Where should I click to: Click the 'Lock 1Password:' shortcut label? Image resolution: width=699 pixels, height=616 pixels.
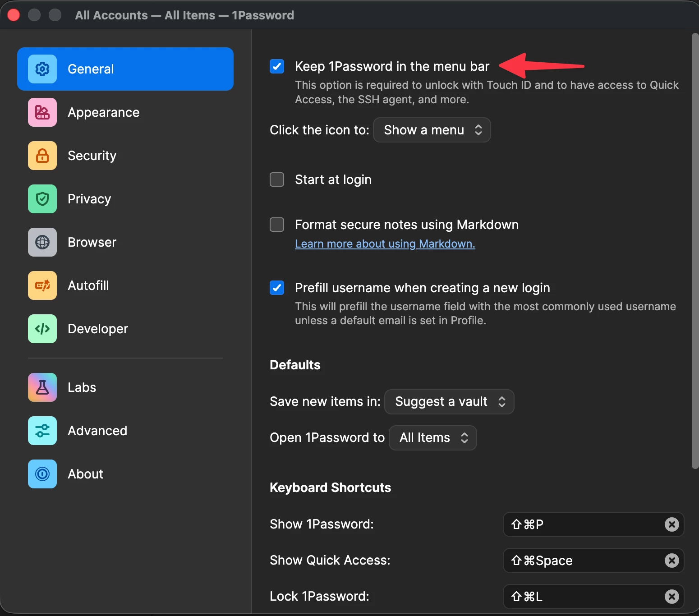[x=319, y=596]
